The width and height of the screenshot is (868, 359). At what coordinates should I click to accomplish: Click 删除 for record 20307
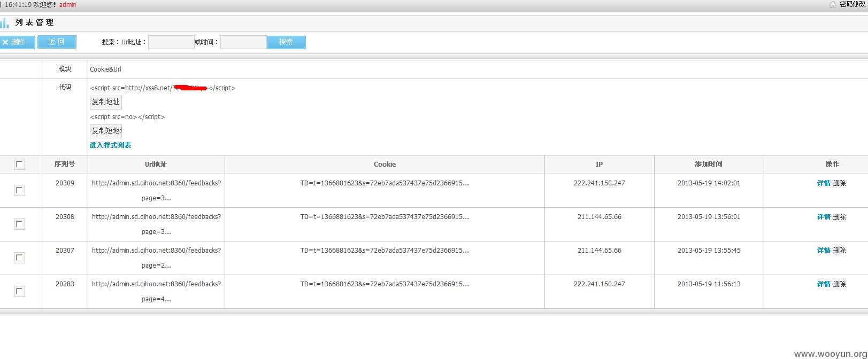[x=839, y=251]
